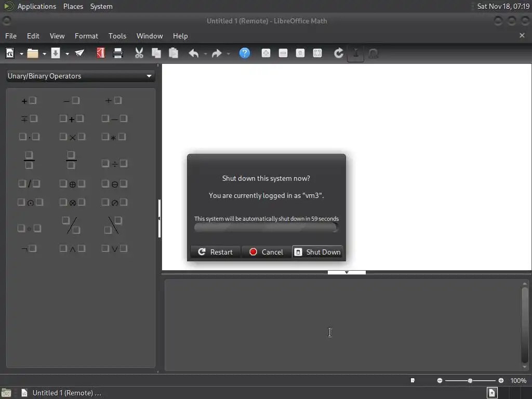Insert the logical OR operator
This screenshot has height=399, width=532.
[114, 249]
